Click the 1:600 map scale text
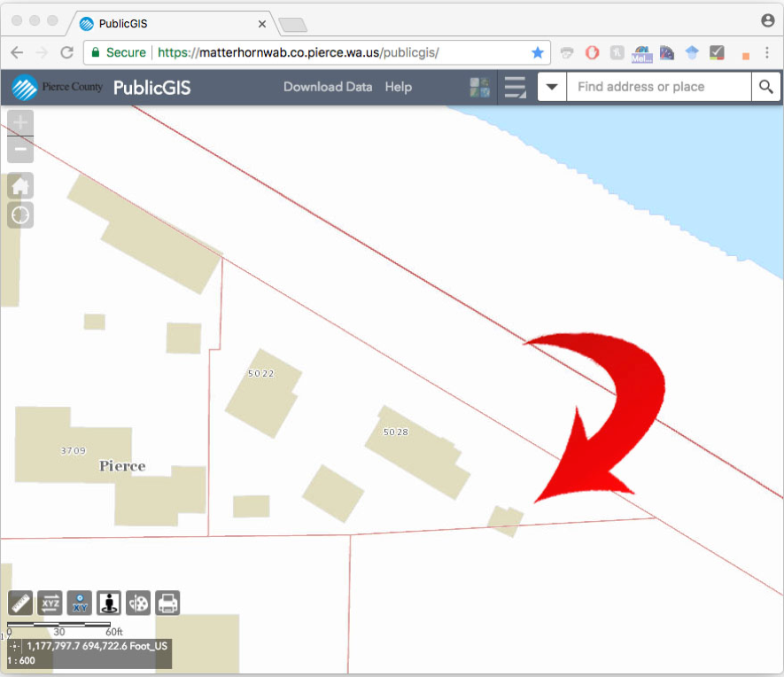Viewport: 784px width, 677px height. tap(21, 660)
